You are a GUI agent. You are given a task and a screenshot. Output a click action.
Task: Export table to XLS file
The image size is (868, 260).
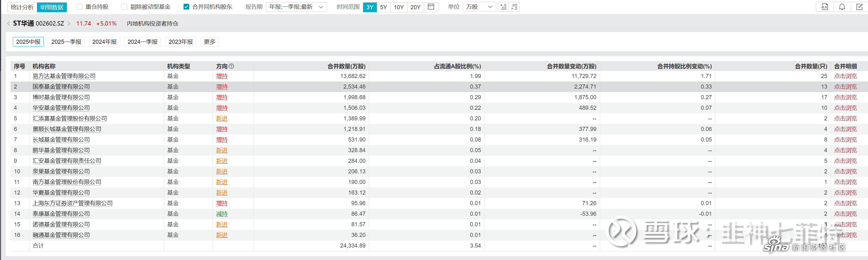pos(824,7)
